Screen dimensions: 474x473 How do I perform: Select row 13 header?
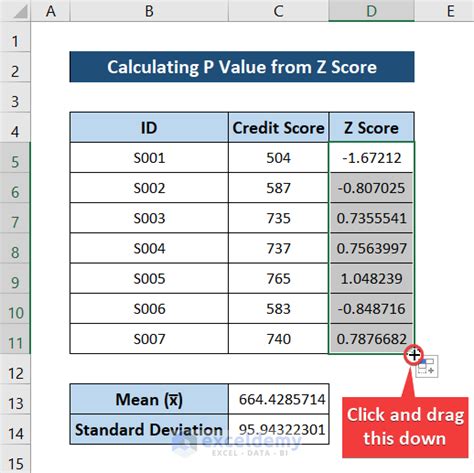click(x=15, y=399)
